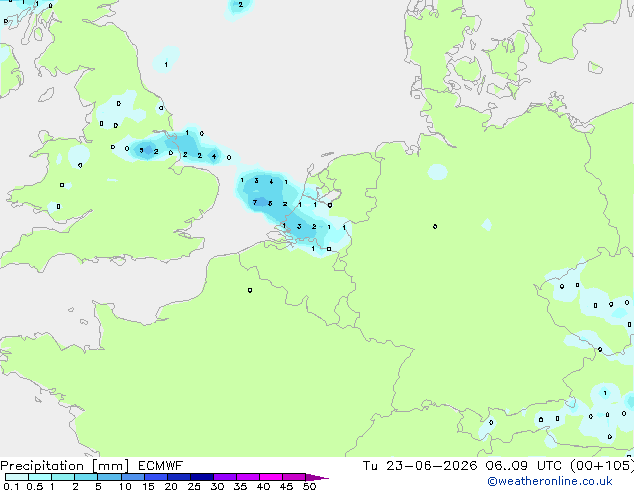
Task: Choose the 15–20 mm legend color swatch
Action: point(156,477)
